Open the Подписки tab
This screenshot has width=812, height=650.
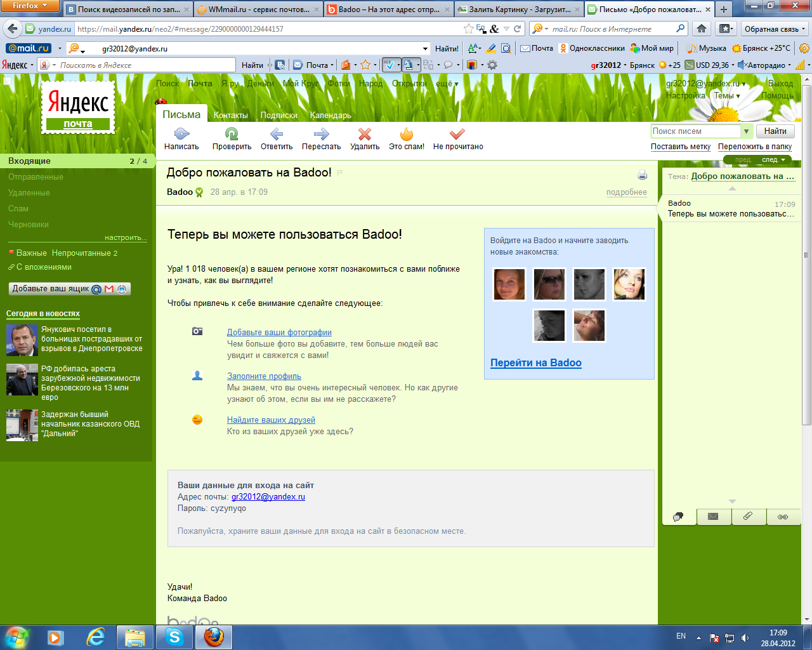click(279, 115)
